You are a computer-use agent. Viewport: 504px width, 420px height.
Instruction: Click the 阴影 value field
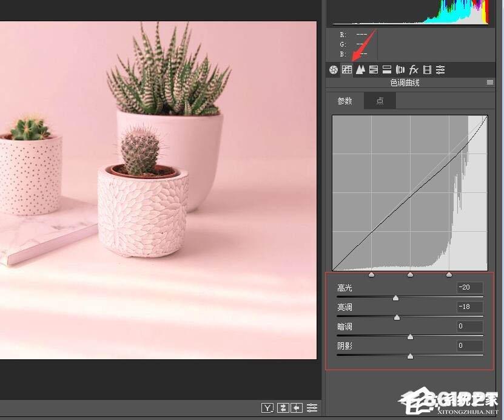[469, 345]
